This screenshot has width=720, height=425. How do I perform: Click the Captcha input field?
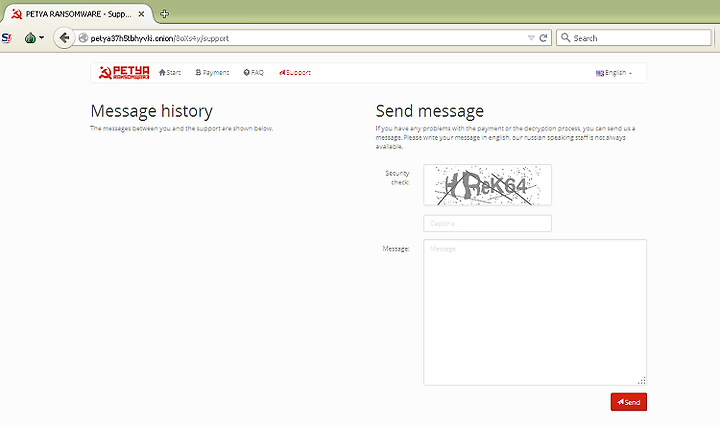[x=487, y=224]
